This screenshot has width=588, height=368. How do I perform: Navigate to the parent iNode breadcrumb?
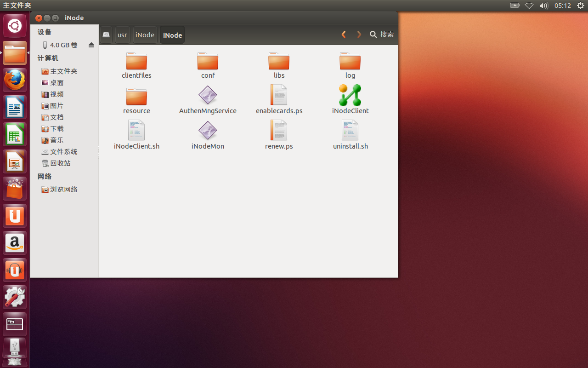tap(145, 35)
